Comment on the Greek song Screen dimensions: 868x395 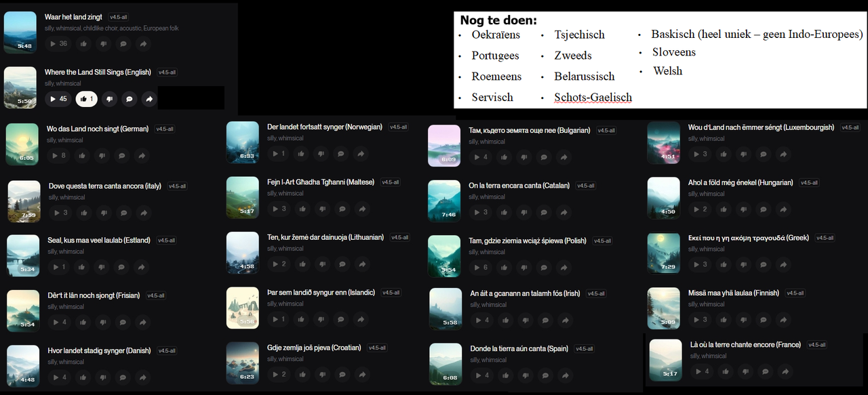(763, 264)
